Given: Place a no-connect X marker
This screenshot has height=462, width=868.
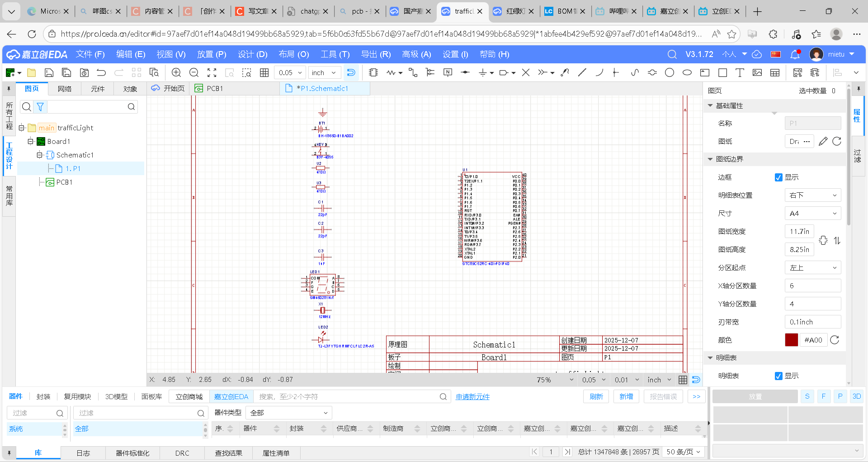Looking at the screenshot, I should tap(526, 72).
